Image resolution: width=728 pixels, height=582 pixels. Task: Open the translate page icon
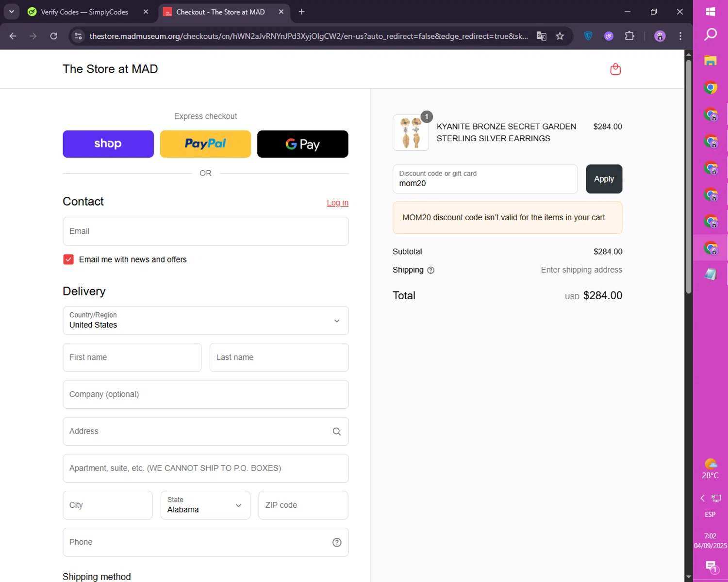coord(541,36)
